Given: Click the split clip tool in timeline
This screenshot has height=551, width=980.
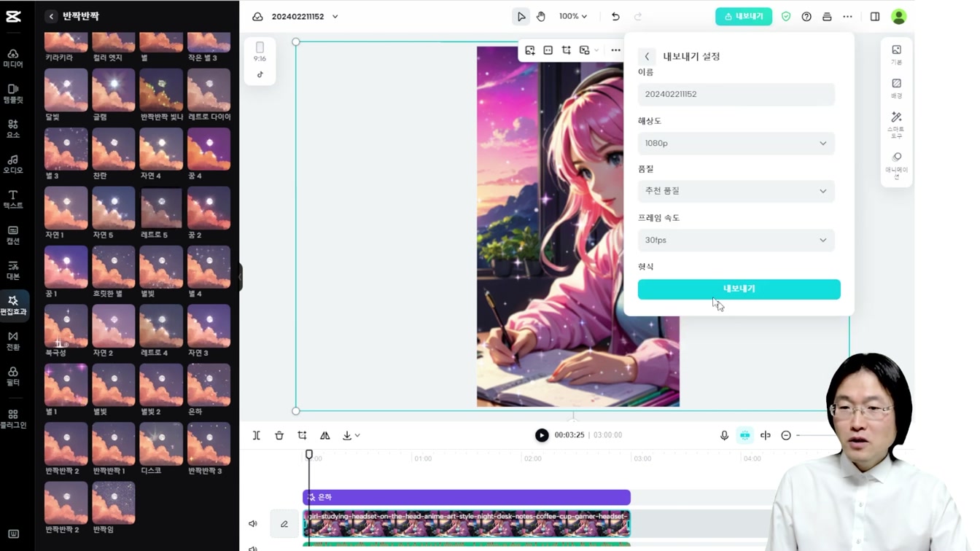Looking at the screenshot, I should pyautogui.click(x=257, y=435).
